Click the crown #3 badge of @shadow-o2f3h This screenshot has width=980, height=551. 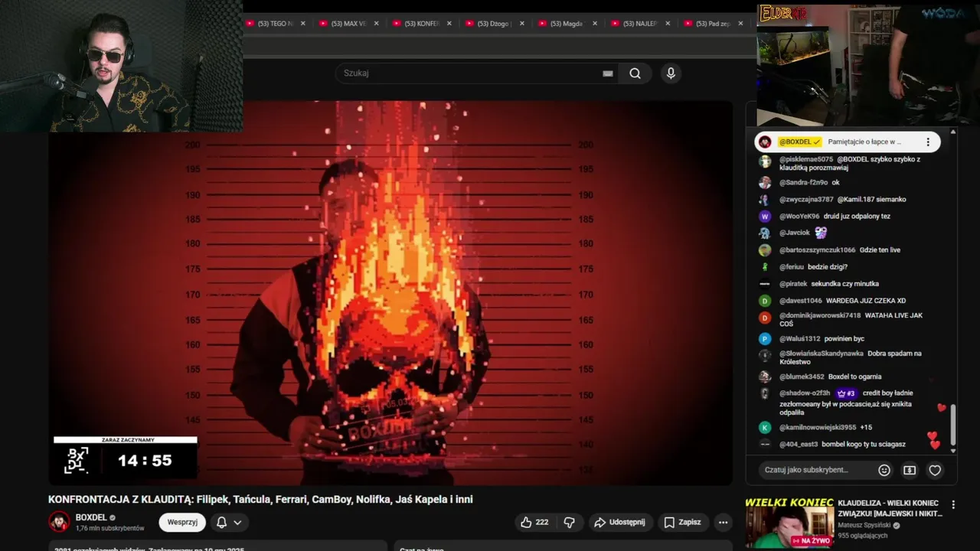(846, 393)
